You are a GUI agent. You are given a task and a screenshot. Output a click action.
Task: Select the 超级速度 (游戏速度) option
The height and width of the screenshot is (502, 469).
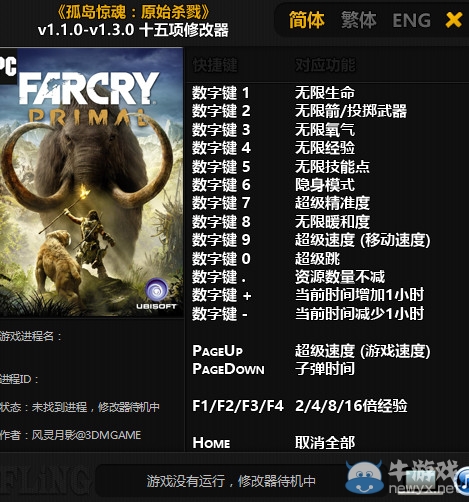tap(363, 351)
